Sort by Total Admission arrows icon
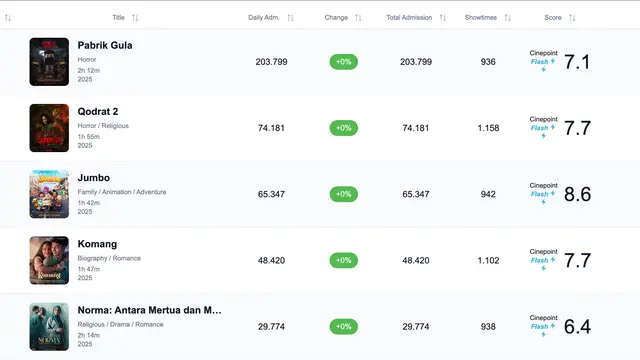The image size is (640, 360). coord(442,18)
